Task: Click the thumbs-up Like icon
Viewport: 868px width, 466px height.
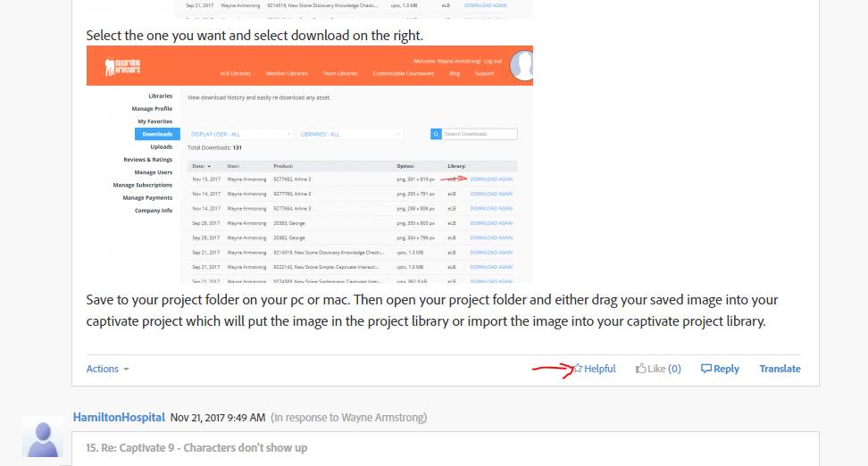Action: click(x=640, y=369)
